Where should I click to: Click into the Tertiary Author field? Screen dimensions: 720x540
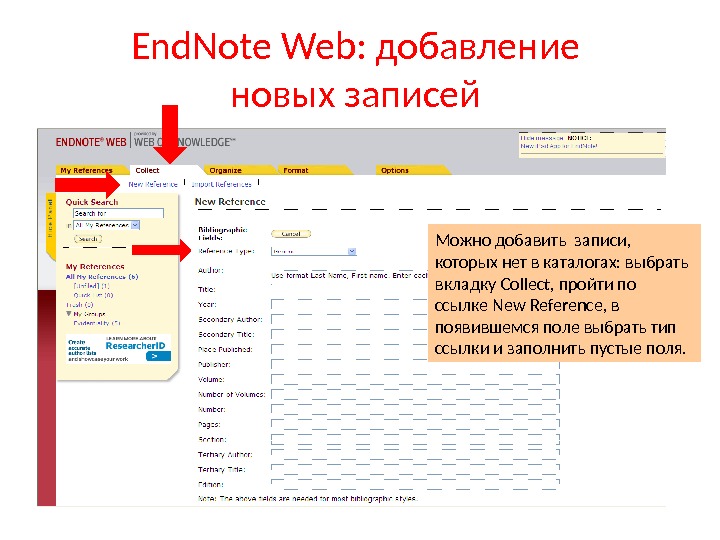point(415,455)
